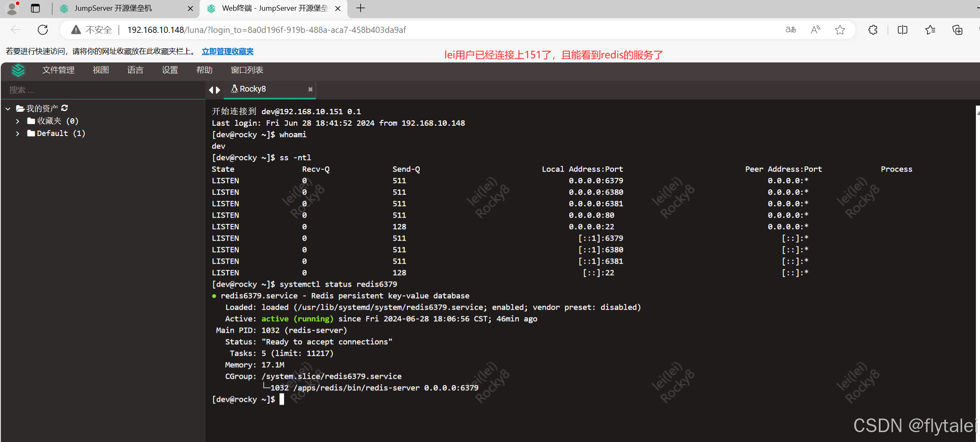980x442 pixels.
Task: Refresh my assets tree with sync icon
Action: tap(65, 108)
